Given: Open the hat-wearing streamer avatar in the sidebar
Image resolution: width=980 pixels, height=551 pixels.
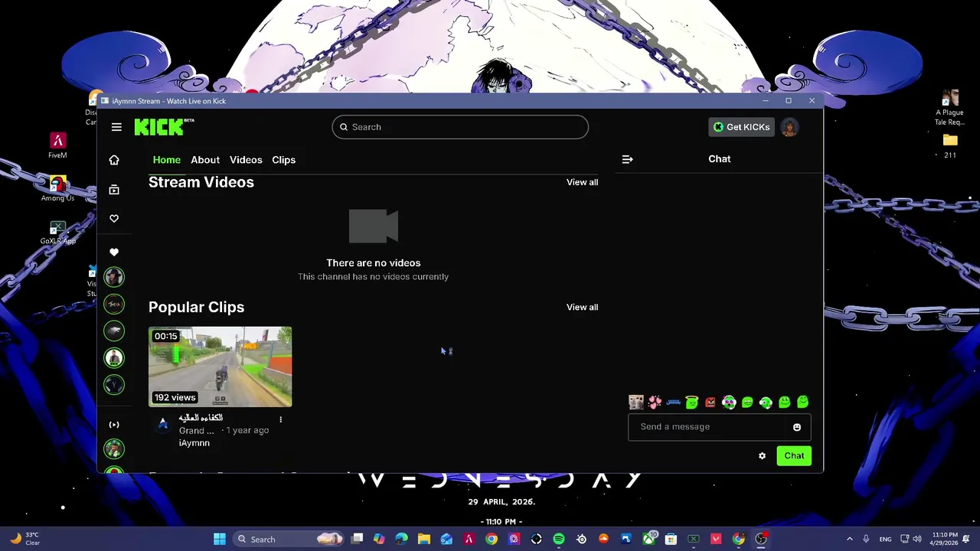Looking at the screenshot, I should pyautogui.click(x=114, y=277).
